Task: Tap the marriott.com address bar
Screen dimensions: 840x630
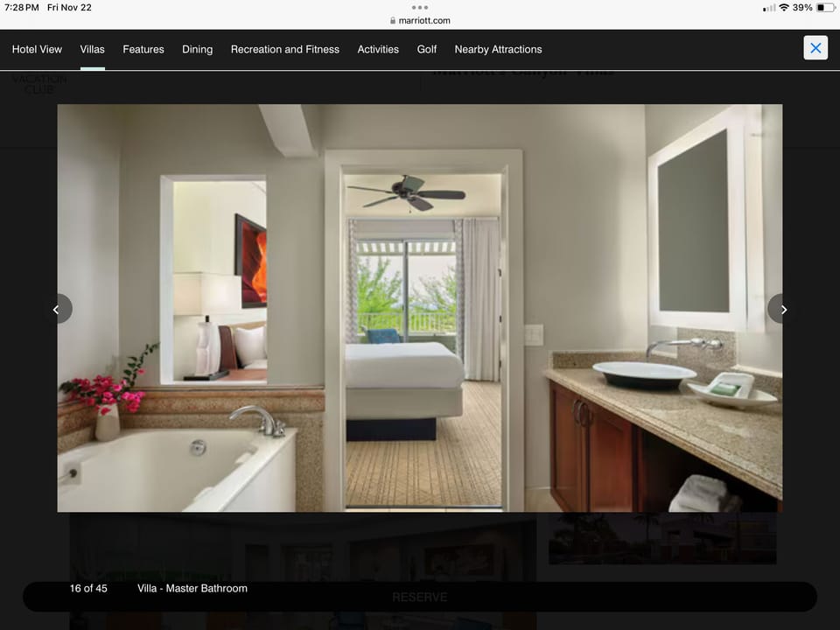Action: pos(420,20)
